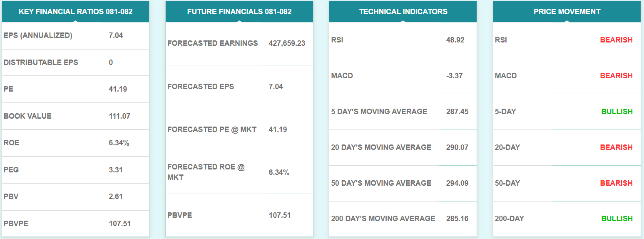Click the BEARISH status beside MACD

tap(616, 76)
